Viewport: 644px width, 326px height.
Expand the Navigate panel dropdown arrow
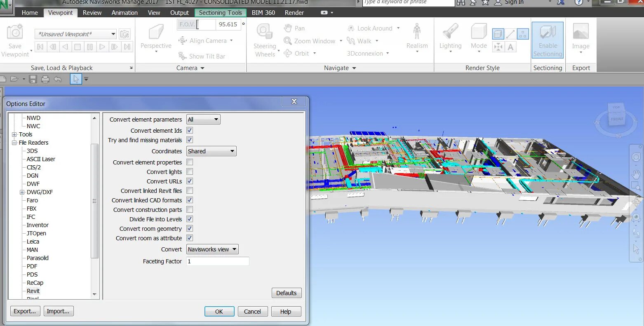pos(354,68)
